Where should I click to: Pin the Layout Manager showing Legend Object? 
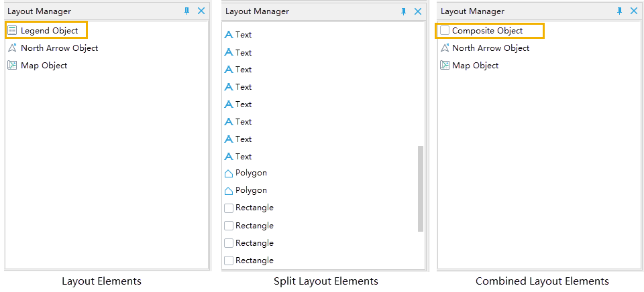pos(187,11)
